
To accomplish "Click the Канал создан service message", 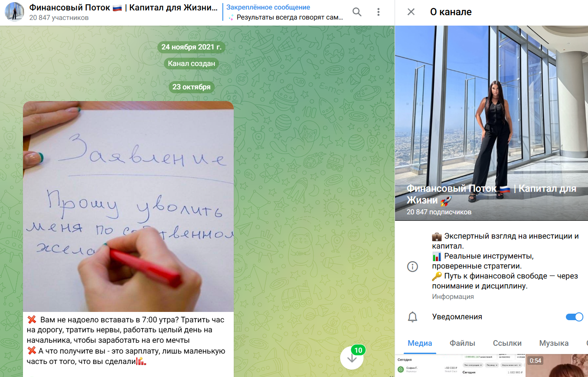I will click(192, 63).
